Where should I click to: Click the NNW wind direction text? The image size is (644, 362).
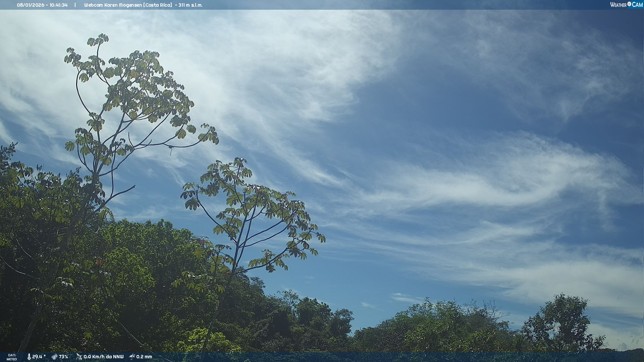(118, 357)
